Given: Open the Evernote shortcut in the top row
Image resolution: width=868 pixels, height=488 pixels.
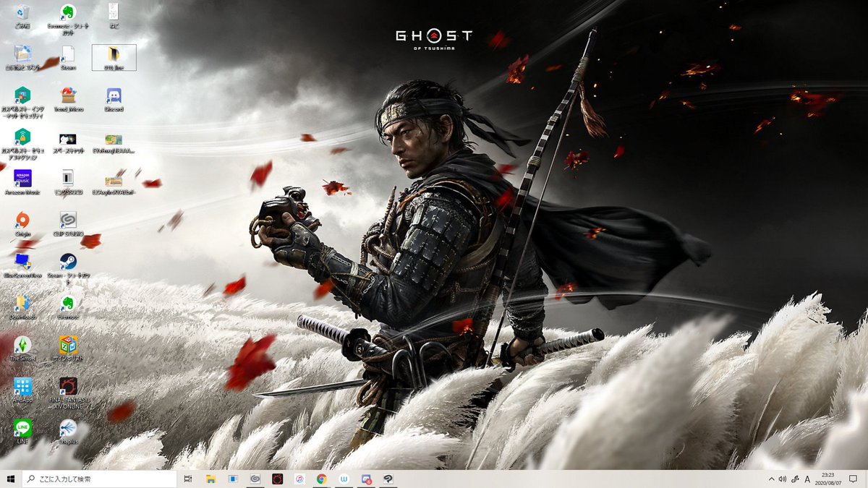Looking at the screenshot, I should pyautogui.click(x=67, y=20).
